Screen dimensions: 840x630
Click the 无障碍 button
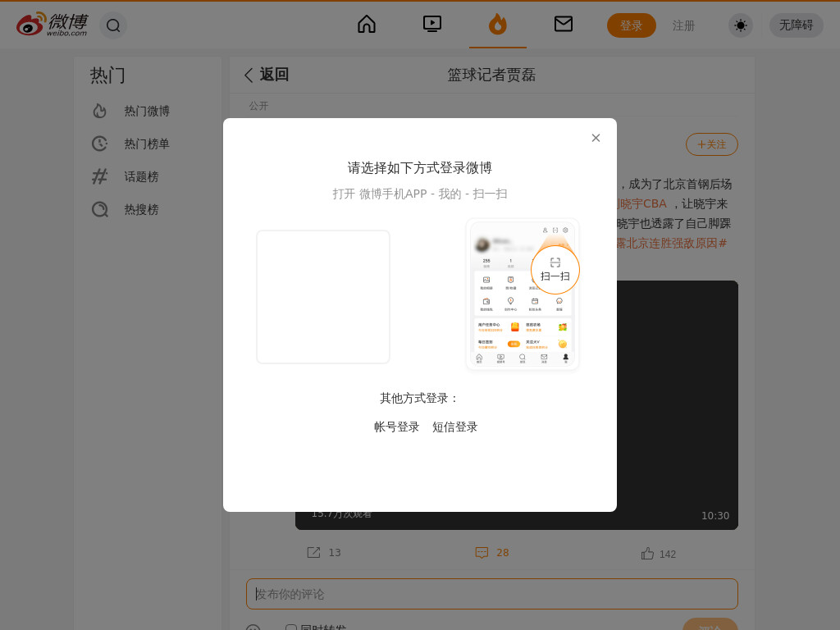(x=796, y=25)
